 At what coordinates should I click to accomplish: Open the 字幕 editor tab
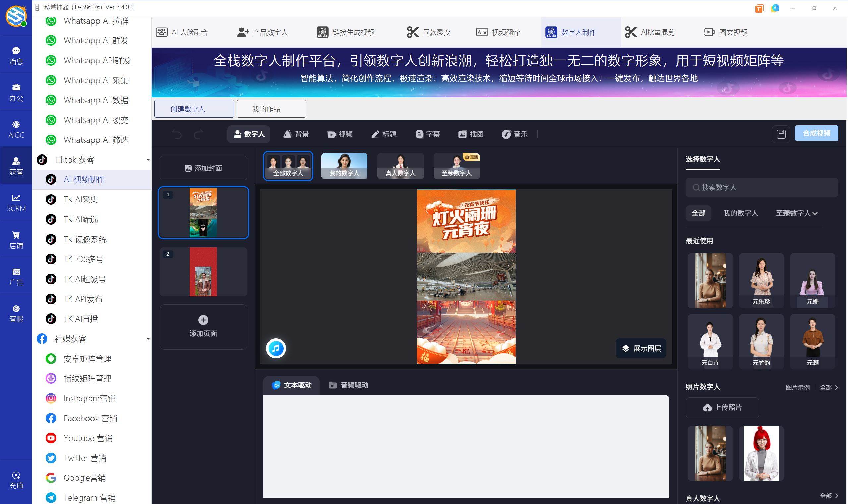(427, 134)
